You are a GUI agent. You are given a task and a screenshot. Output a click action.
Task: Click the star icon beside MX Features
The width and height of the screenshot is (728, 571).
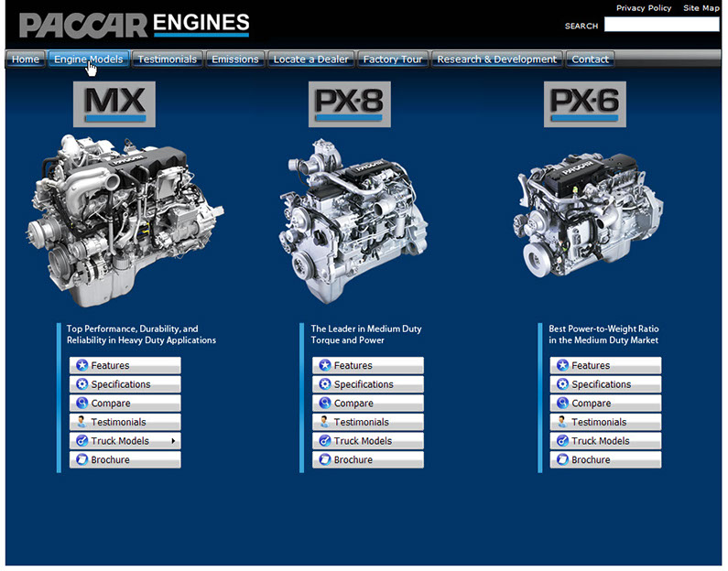click(x=81, y=366)
